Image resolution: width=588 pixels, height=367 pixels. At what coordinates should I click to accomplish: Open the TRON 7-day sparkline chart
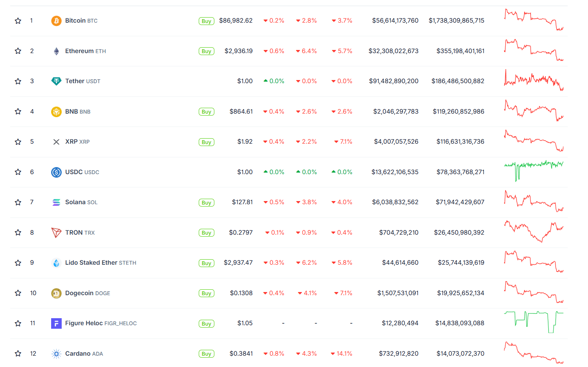[x=533, y=232]
